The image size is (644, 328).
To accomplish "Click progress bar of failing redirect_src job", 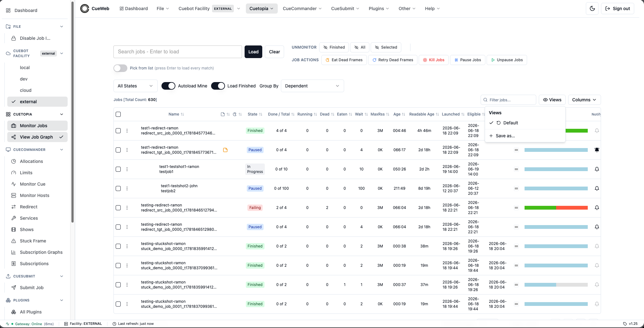I will click(x=556, y=208).
